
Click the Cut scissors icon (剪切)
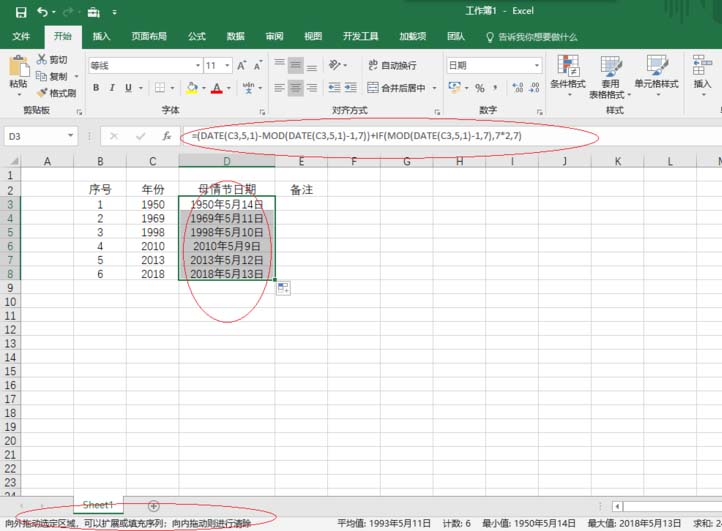(x=52, y=60)
